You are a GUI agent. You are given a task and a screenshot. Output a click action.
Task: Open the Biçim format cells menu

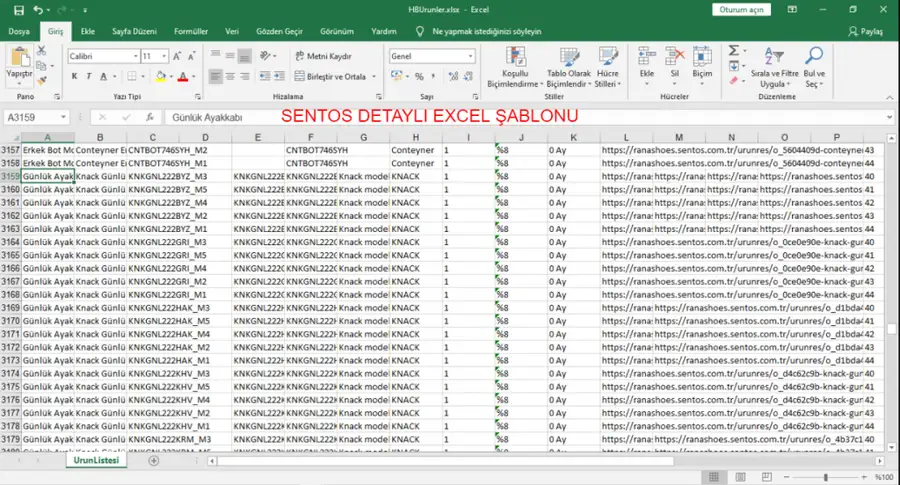(x=702, y=66)
